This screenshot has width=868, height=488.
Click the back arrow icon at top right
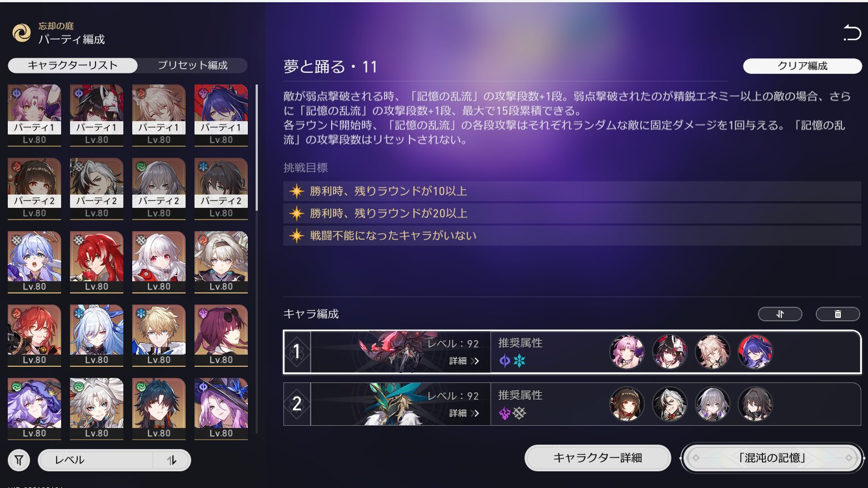851,33
